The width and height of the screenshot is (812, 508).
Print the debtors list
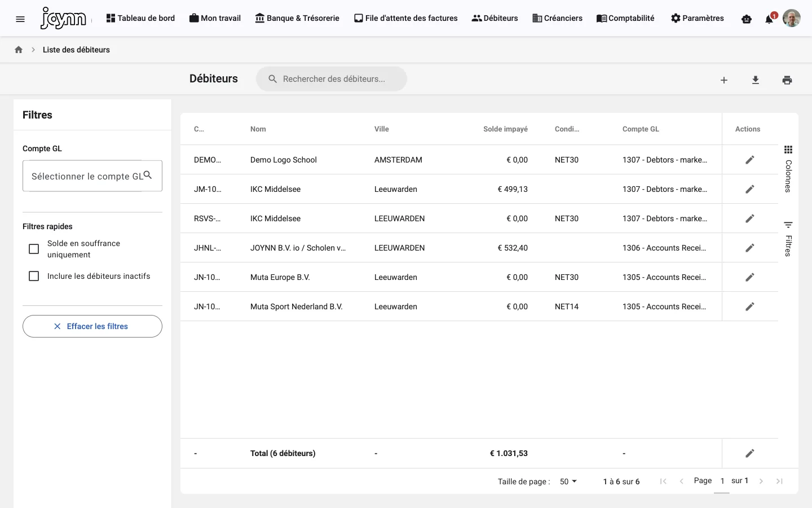pos(787,80)
